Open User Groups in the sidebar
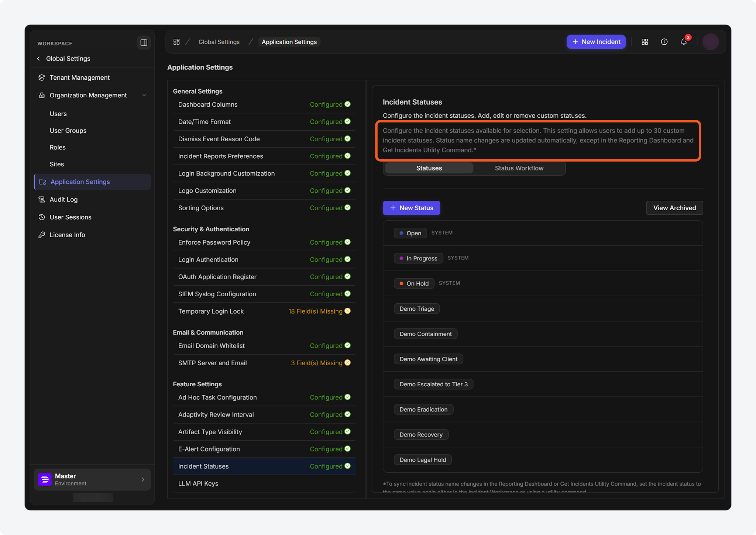 click(x=68, y=131)
